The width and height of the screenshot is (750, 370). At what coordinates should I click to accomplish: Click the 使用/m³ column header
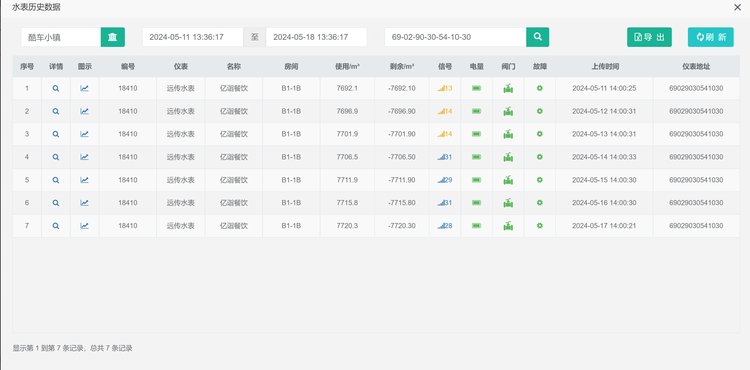347,67
